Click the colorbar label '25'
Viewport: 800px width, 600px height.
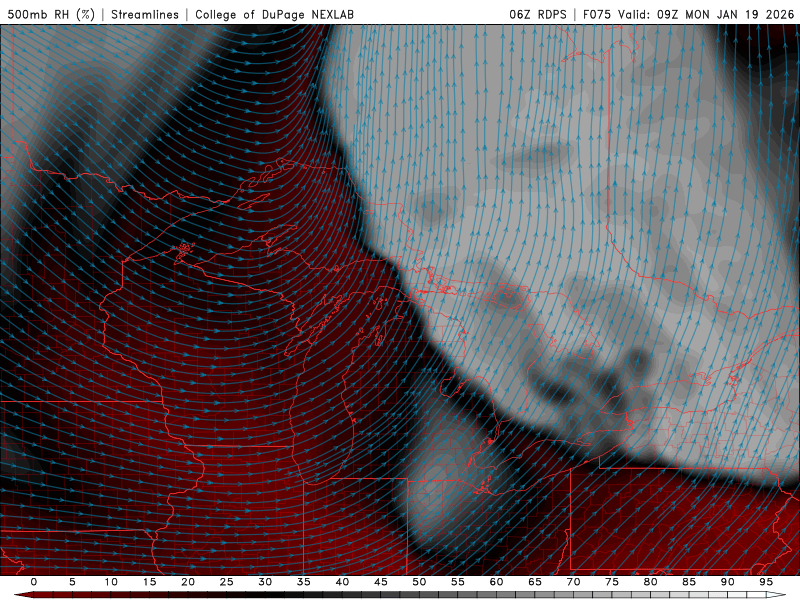tap(227, 582)
